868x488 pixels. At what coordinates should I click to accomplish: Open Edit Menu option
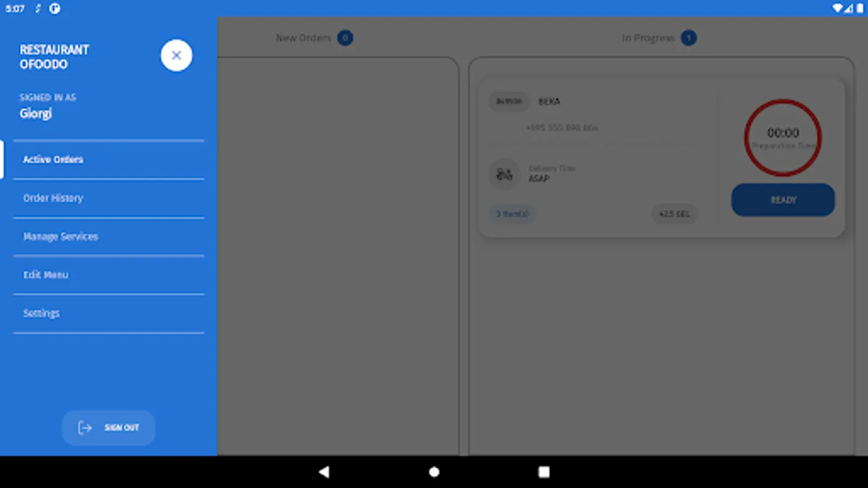coord(108,275)
